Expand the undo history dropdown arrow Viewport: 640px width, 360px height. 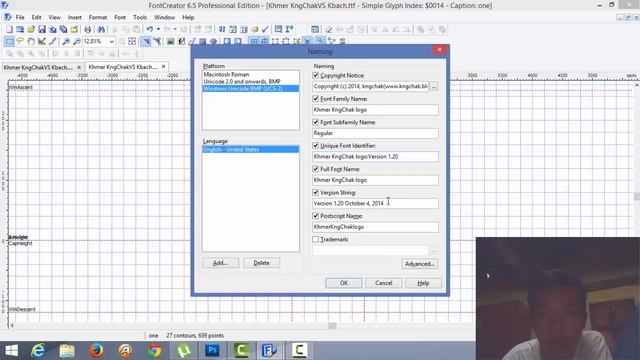pyautogui.click(x=158, y=29)
